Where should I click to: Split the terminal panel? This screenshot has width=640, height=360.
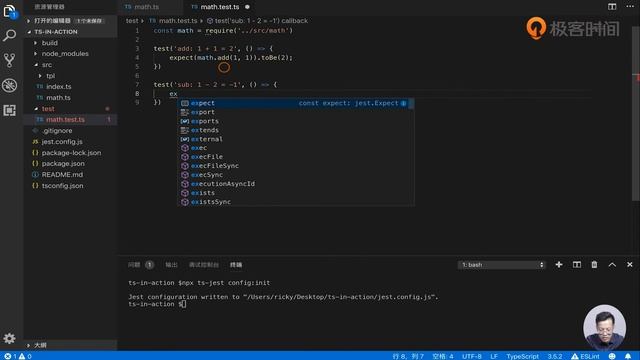(577, 264)
